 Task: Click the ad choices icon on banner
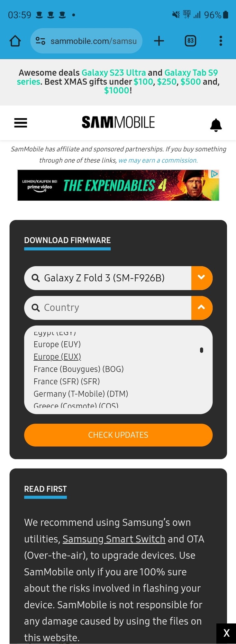(x=214, y=174)
